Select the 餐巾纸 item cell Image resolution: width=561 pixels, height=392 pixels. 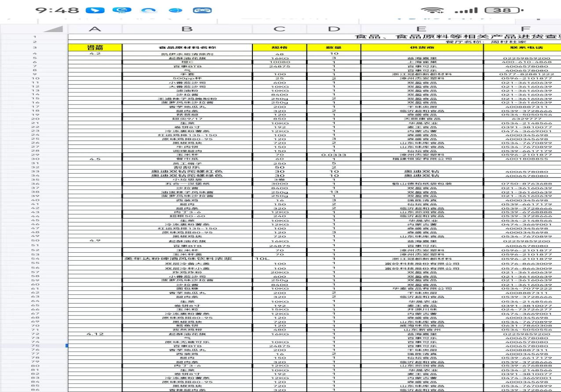[187, 159]
